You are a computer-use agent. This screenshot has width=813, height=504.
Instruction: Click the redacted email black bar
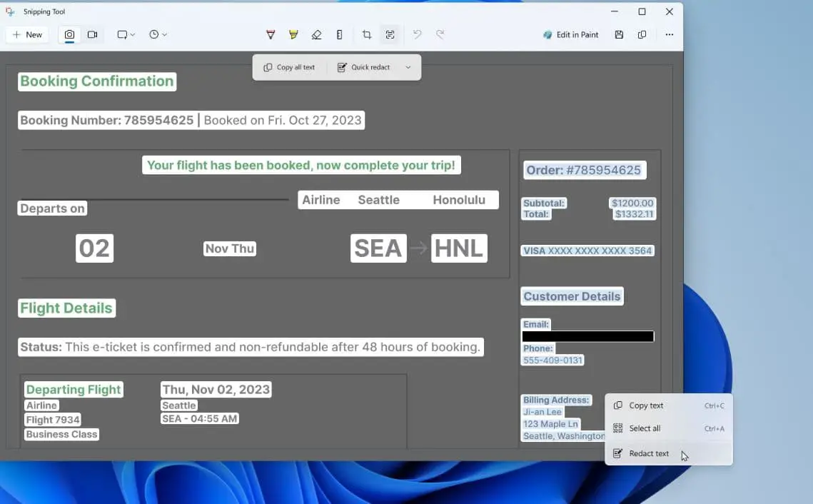[588, 336]
